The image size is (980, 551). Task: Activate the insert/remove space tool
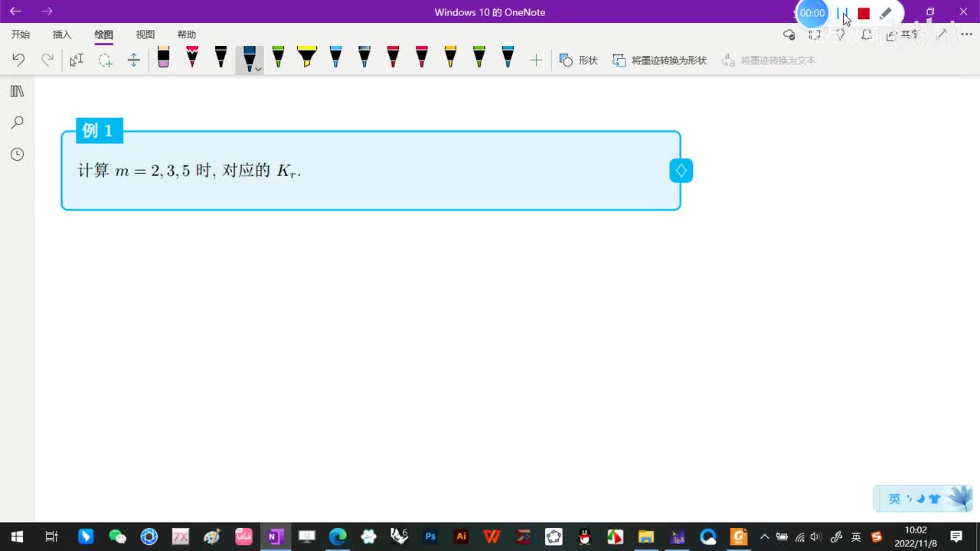click(x=133, y=60)
